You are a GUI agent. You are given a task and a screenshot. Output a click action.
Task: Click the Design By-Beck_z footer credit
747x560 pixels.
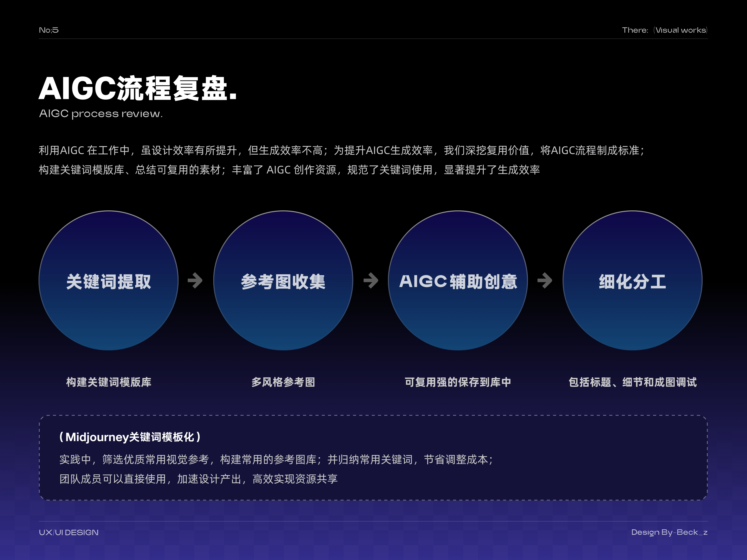point(669,532)
